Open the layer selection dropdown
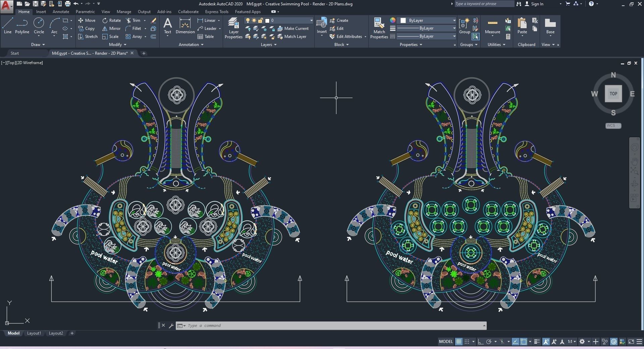Image resolution: width=644 pixels, height=349 pixels. pyautogui.click(x=279, y=20)
